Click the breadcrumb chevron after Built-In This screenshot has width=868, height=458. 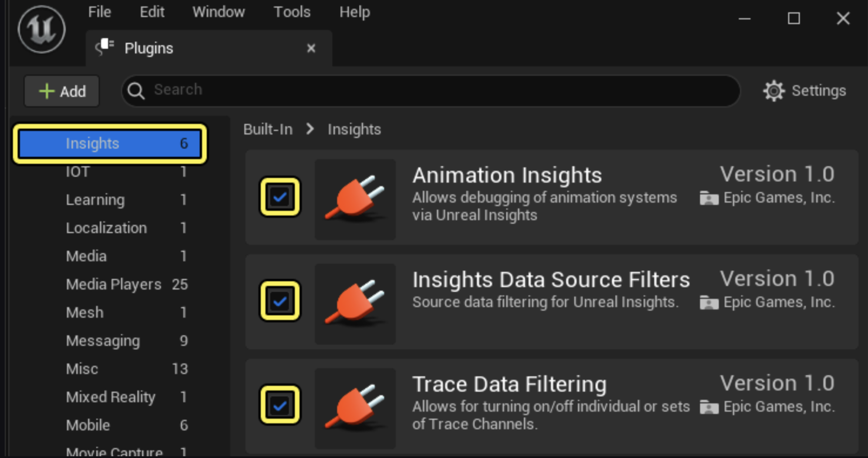point(310,129)
